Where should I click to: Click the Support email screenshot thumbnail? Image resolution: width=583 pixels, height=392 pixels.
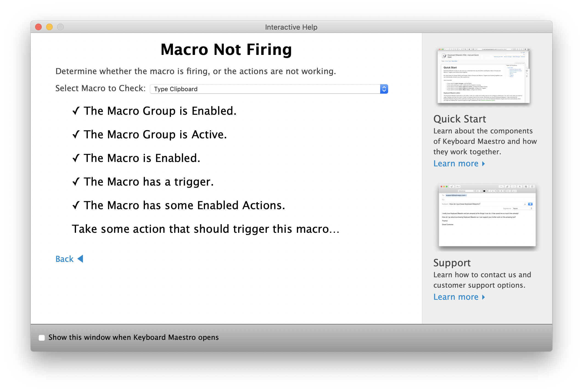click(487, 215)
